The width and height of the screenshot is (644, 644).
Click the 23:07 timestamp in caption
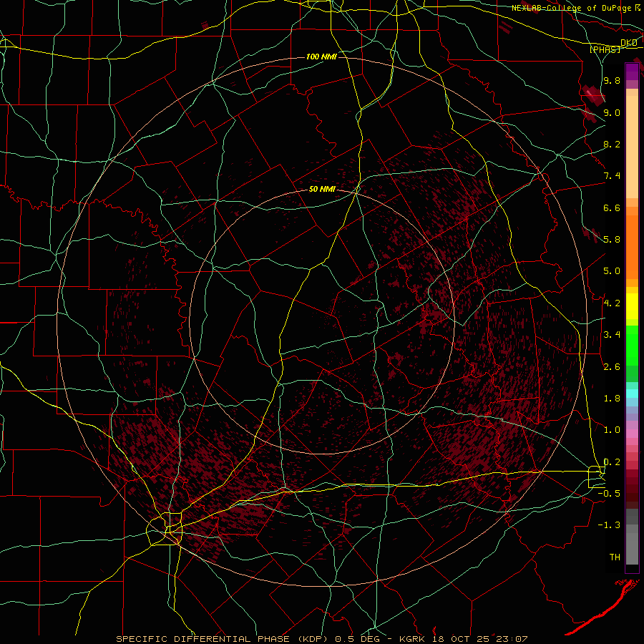click(513, 639)
